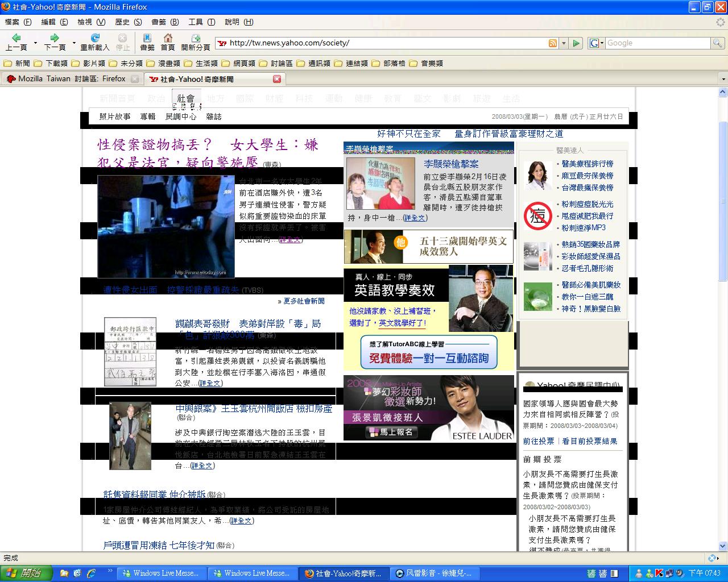The width and height of the screenshot is (728, 582).
Task: Click the search magnifier icon
Action: (x=718, y=43)
